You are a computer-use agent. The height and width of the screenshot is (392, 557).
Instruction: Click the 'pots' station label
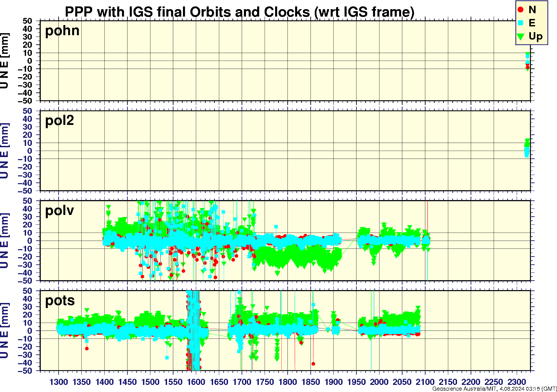[x=60, y=301]
